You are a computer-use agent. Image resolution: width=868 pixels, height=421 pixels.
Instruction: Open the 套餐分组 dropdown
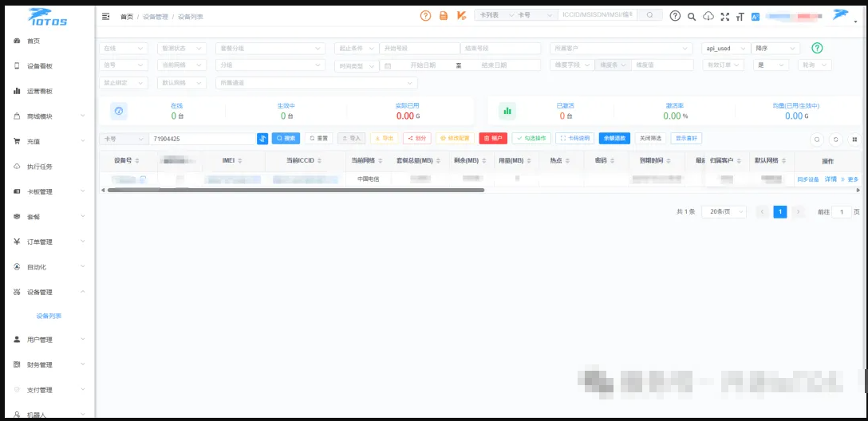(270, 48)
